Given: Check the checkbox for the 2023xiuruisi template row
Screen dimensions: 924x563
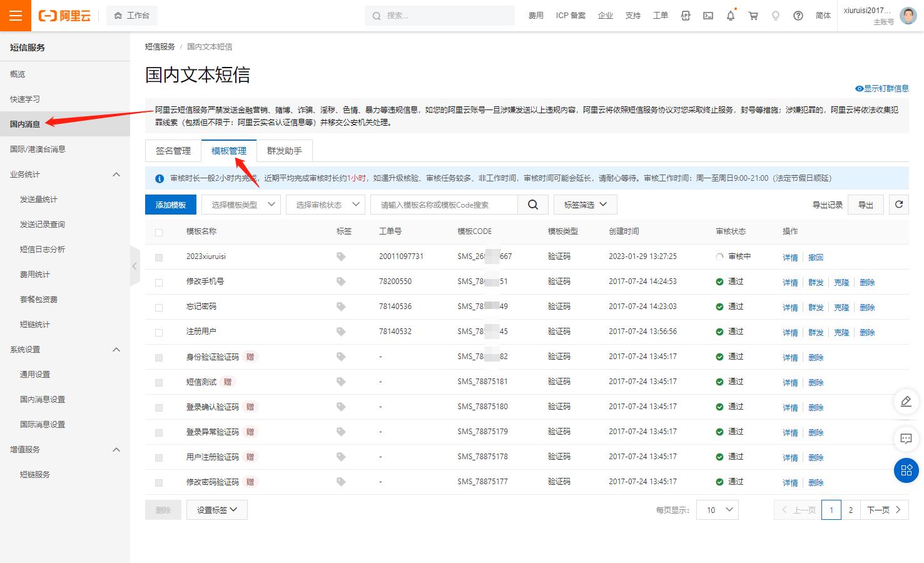Looking at the screenshot, I should point(159,256).
